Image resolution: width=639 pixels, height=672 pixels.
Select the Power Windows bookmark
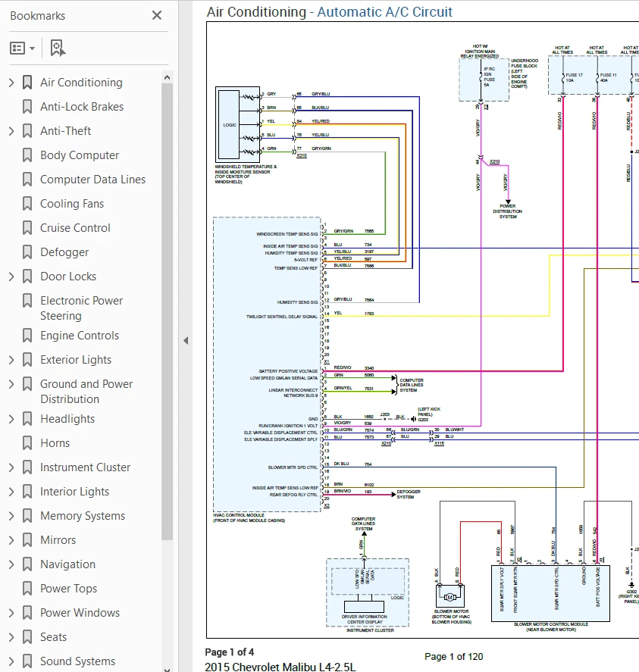81,612
